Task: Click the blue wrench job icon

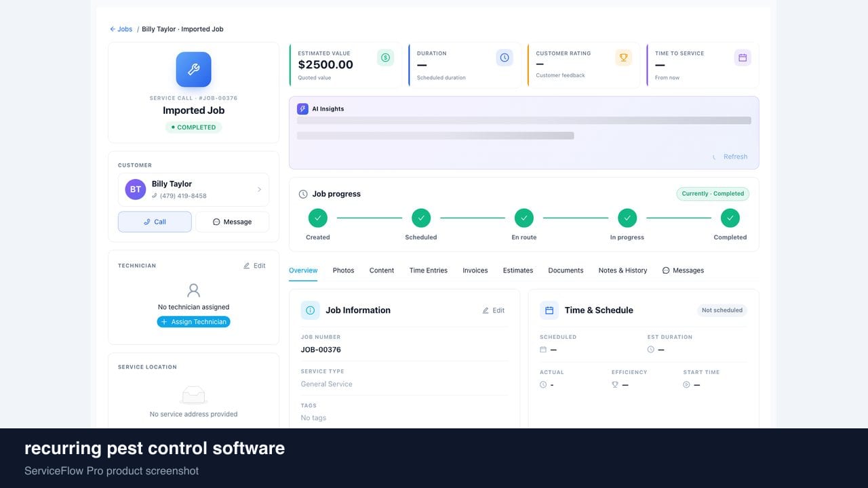Action: 193,70
